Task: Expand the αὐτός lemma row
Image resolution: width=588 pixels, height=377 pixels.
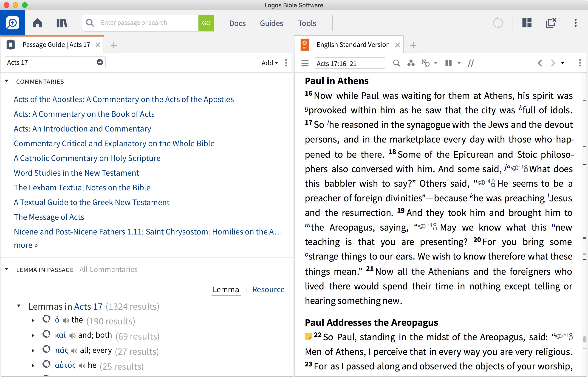Action: pyautogui.click(x=33, y=366)
